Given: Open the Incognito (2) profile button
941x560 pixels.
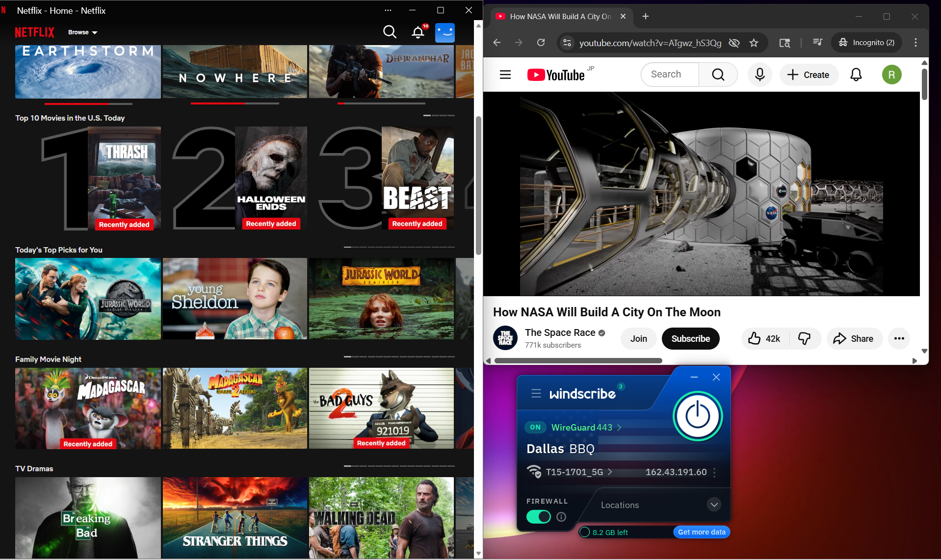Looking at the screenshot, I should click(x=867, y=43).
